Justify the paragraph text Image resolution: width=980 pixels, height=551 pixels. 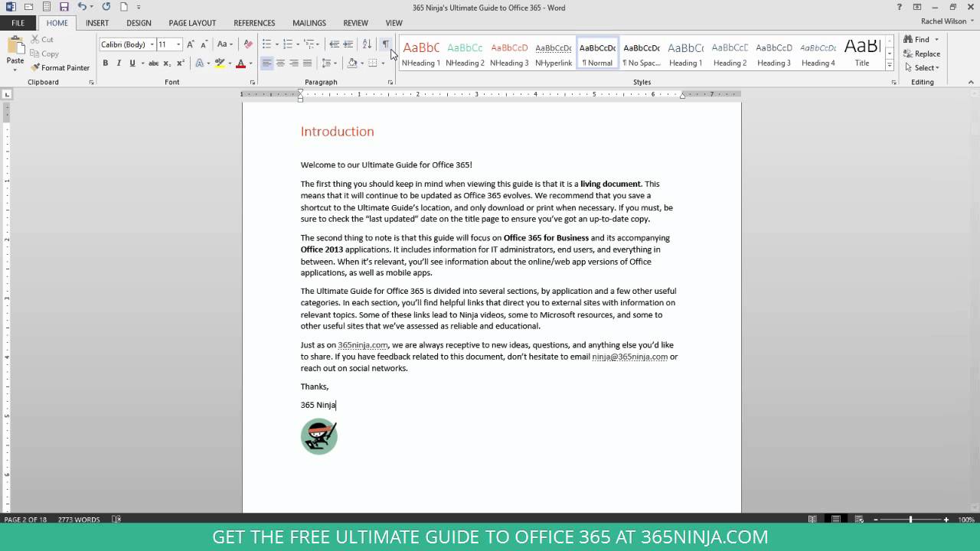click(x=308, y=64)
